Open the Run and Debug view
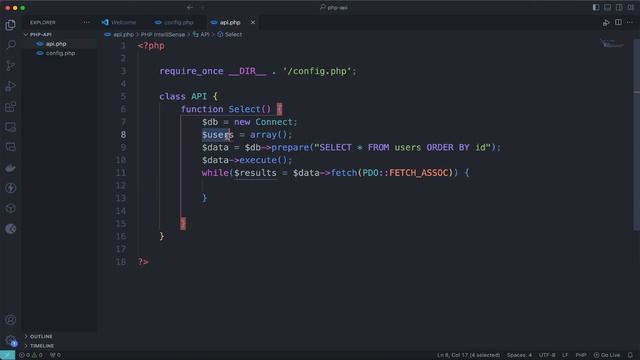This screenshot has width=640, height=360. point(11,86)
